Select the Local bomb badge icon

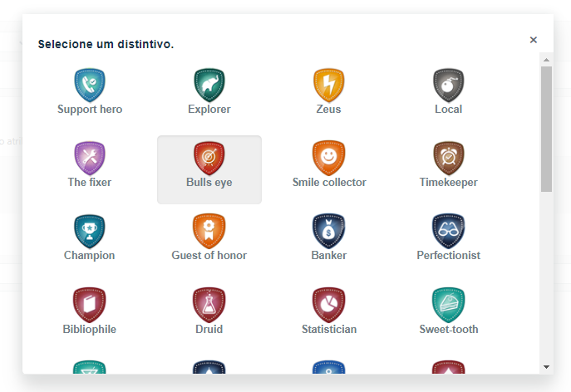[448, 85]
